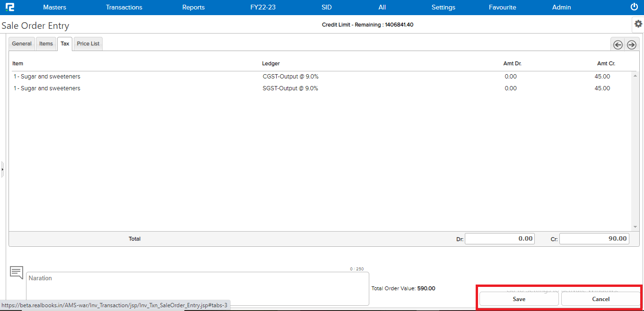Click the power logout icon

pos(634,7)
